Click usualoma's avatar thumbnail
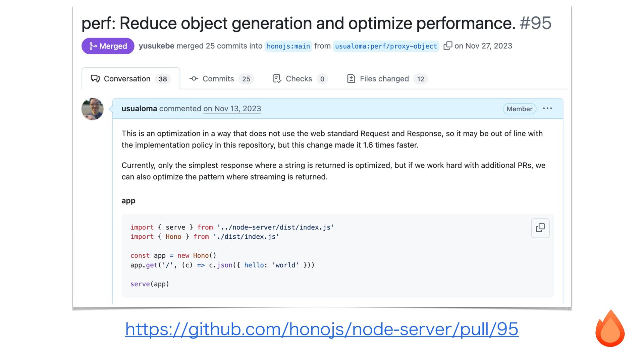The image size is (644, 362). 93,109
